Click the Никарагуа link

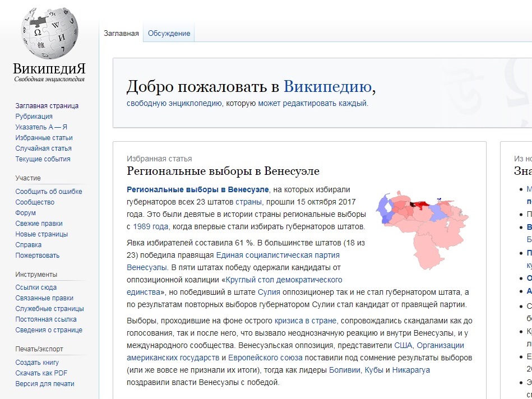[x=411, y=370]
